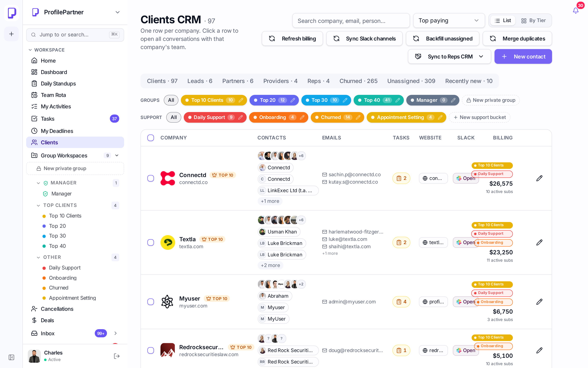The image size is (588, 368).
Task: Click the plus icon in left rail
Action: (11, 34)
